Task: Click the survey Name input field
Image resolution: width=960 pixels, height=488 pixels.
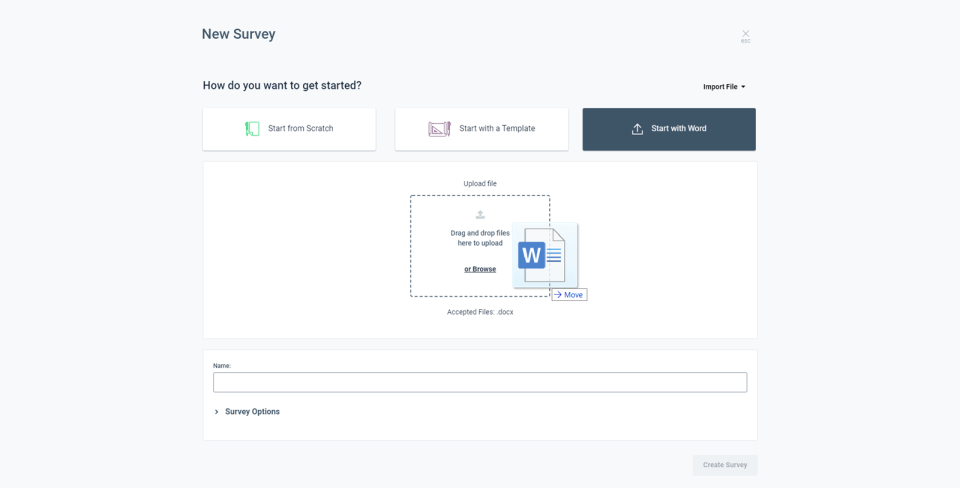Action: click(480, 382)
